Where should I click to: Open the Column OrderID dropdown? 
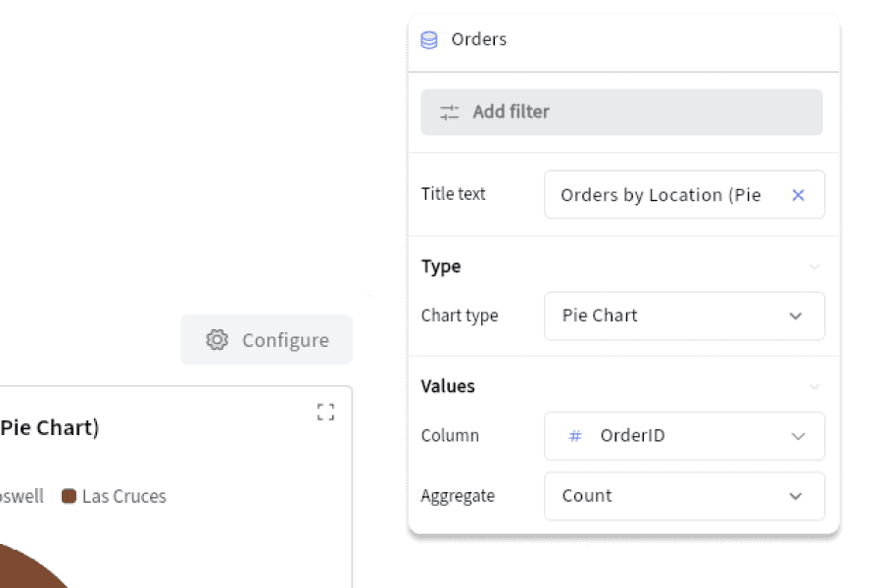(685, 436)
